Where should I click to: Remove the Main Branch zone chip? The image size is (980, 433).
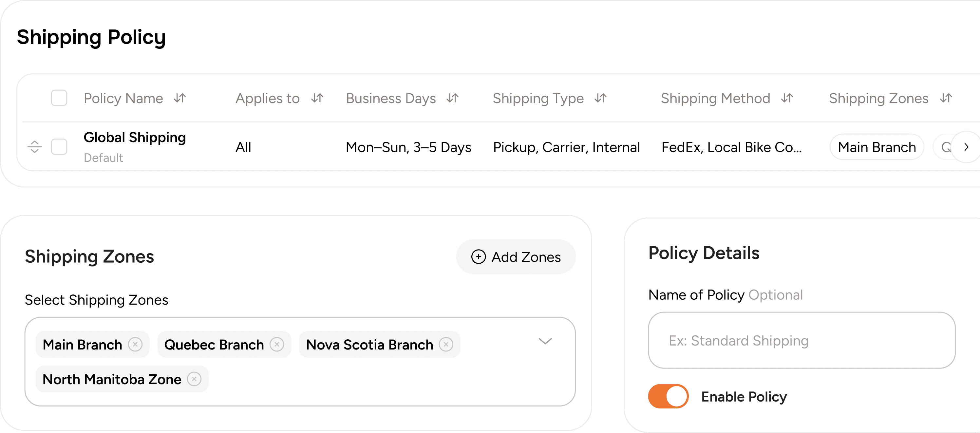pos(135,344)
